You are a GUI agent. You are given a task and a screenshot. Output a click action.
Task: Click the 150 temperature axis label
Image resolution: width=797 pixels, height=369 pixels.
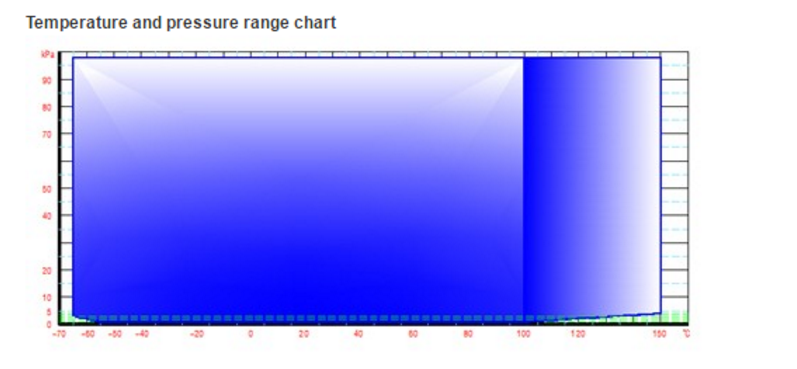click(x=660, y=334)
